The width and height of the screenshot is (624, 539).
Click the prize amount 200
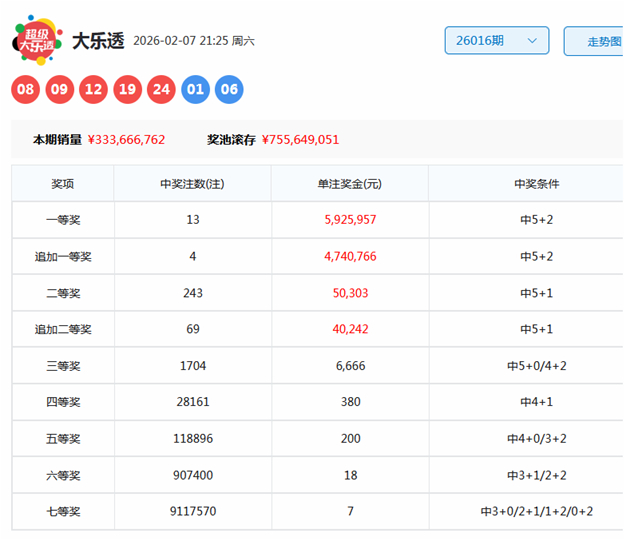[350, 439]
